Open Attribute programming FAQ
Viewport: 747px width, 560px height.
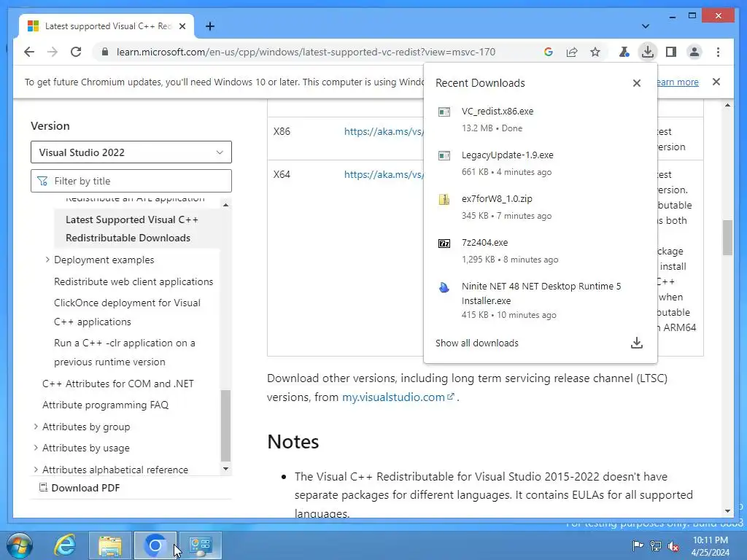click(105, 405)
